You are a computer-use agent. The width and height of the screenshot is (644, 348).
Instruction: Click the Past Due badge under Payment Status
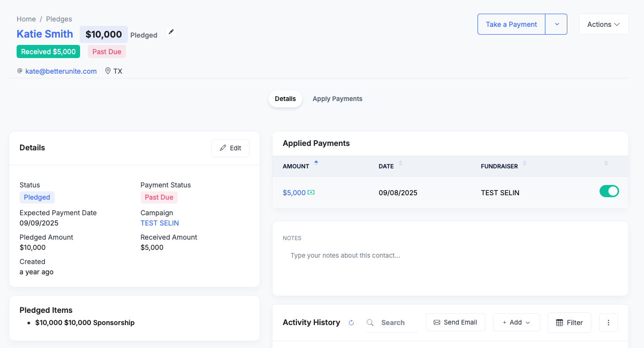[159, 197]
